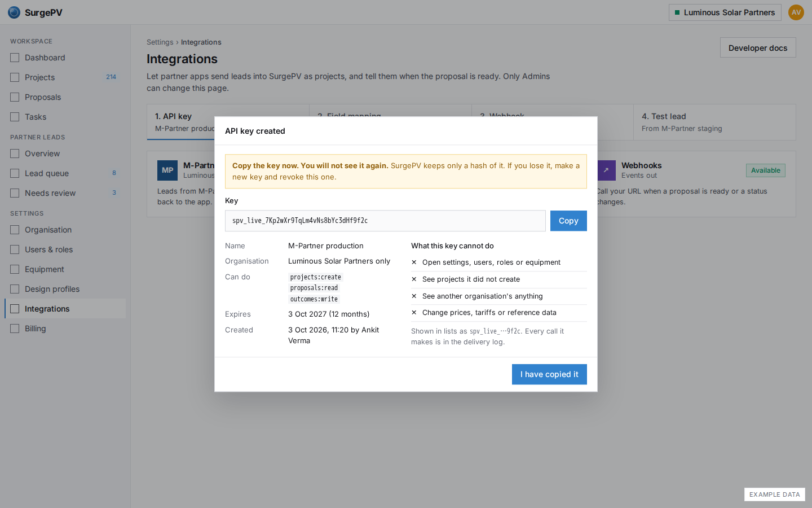Open the Luminous Solar Partners organisation switcher
The width and height of the screenshot is (812, 508).
pos(725,12)
